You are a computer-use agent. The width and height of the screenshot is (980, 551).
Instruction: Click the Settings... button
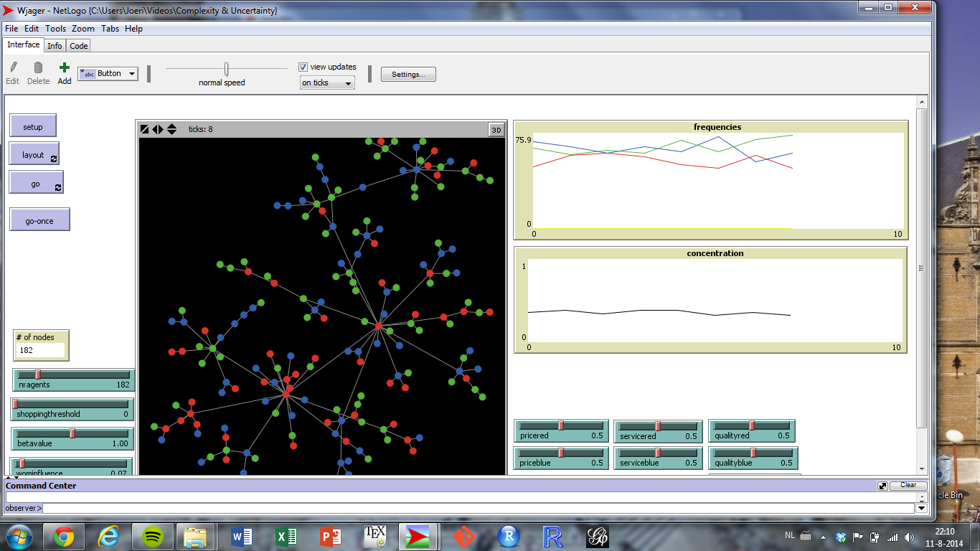pos(408,75)
